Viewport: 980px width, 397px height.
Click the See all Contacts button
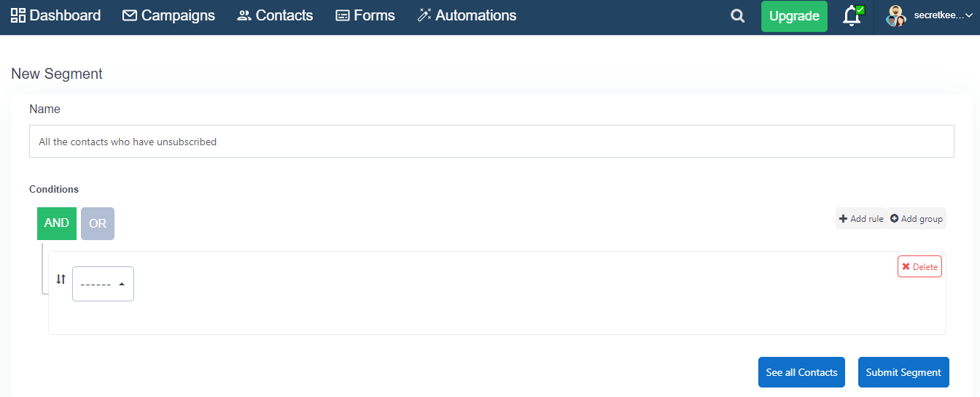pyautogui.click(x=801, y=372)
